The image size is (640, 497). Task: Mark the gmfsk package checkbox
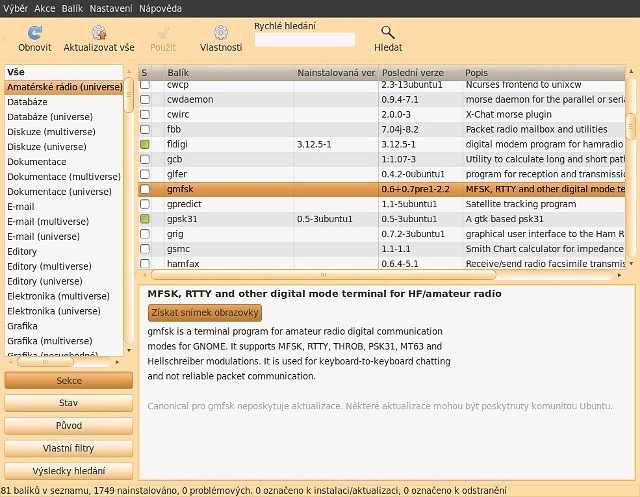tap(145, 189)
